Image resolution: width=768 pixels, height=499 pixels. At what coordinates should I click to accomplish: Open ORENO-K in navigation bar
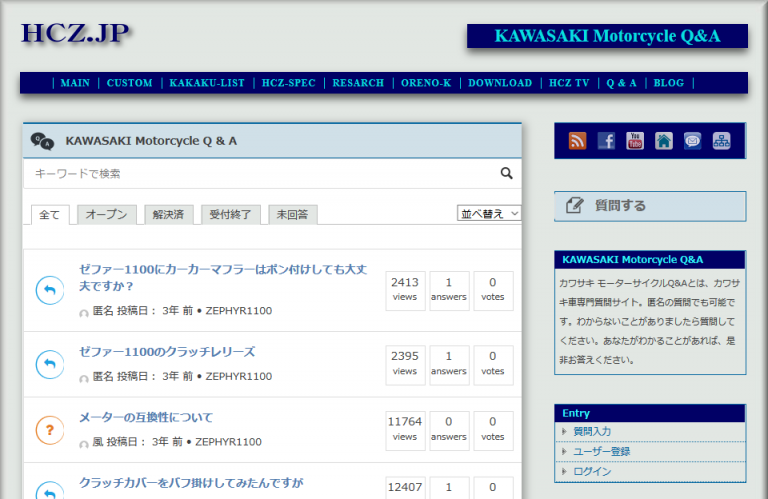[426, 83]
